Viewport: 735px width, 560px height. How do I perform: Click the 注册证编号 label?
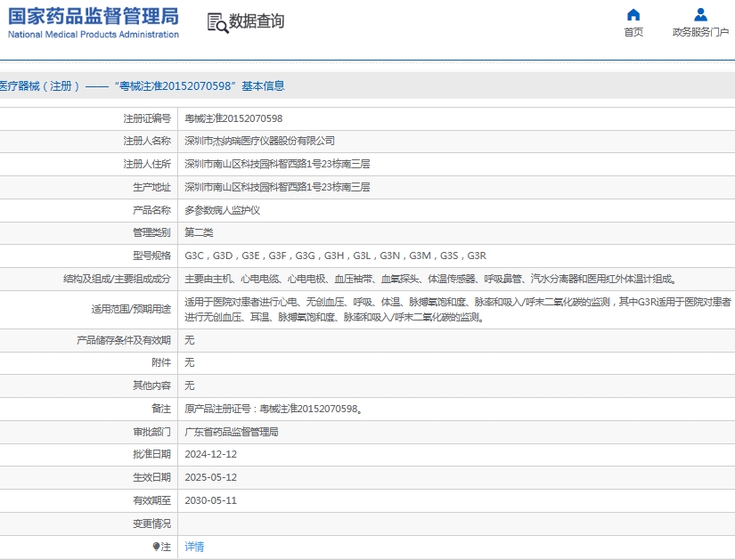(147, 118)
